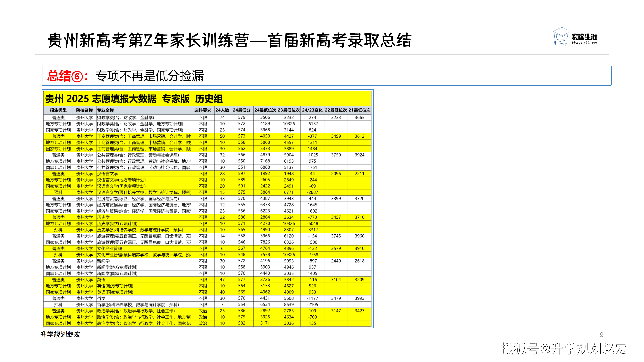The image size is (644, 362).
Task: Click the change value 1645
Action: coord(312,205)
